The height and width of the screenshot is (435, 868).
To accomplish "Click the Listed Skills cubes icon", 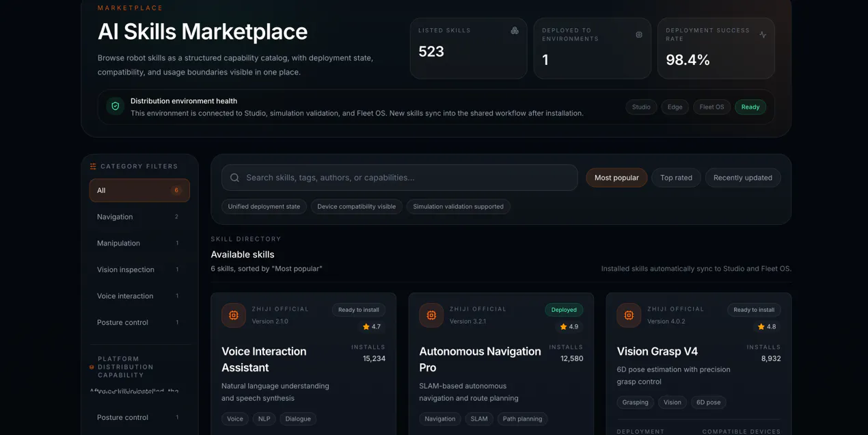I will tap(515, 31).
